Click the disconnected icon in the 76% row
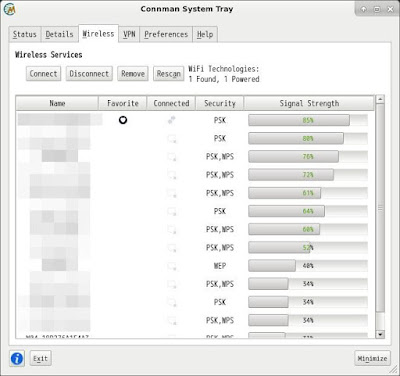Image resolution: width=400 pixels, height=376 pixels. coord(172,157)
